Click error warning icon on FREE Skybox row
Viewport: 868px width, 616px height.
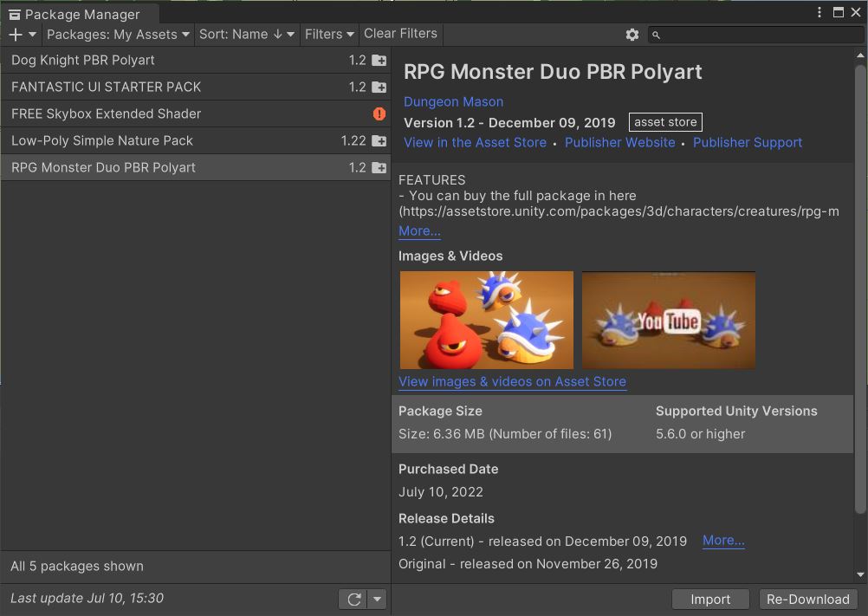tap(379, 114)
